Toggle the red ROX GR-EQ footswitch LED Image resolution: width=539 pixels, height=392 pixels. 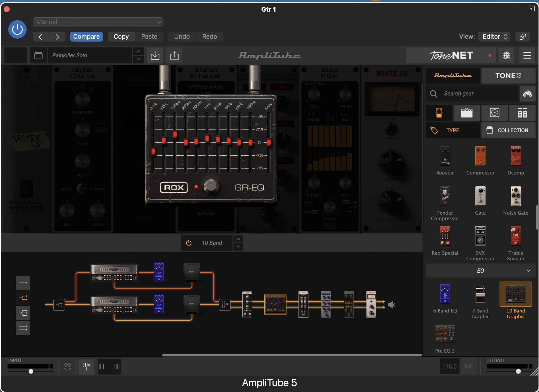tap(196, 187)
